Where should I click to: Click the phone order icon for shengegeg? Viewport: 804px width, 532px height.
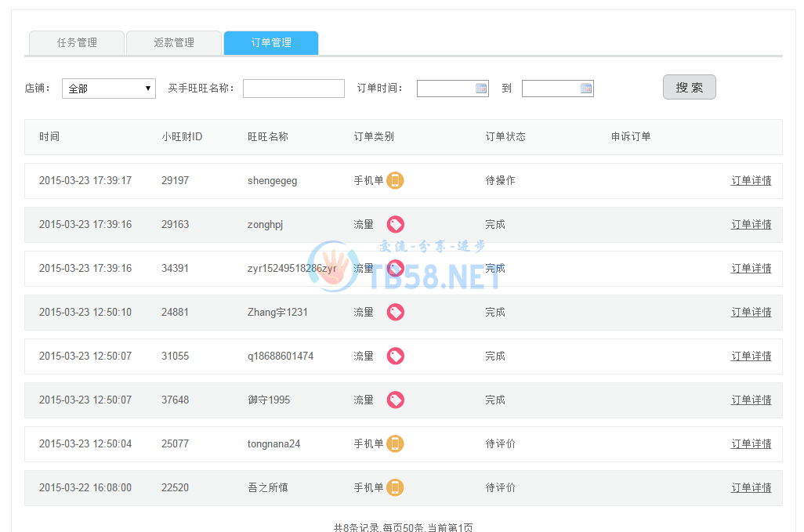click(396, 181)
